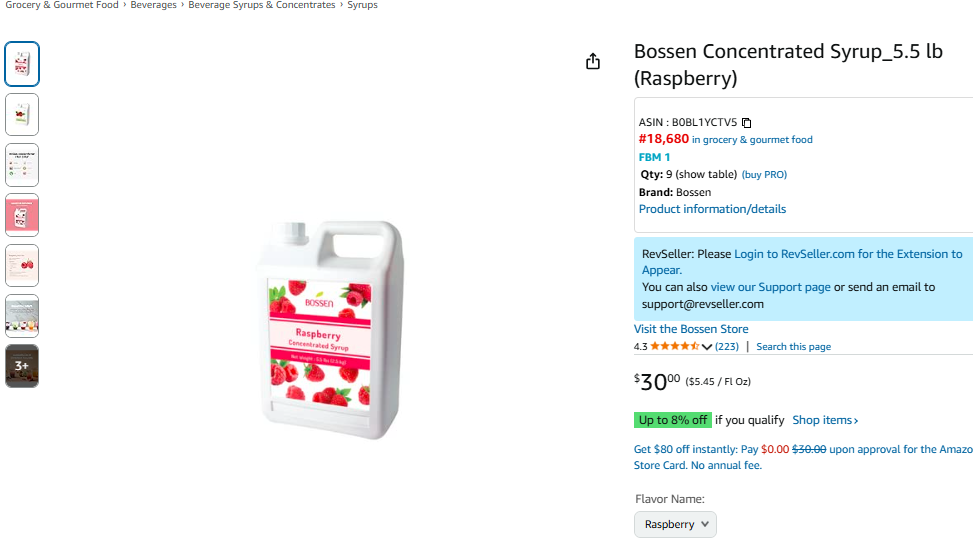973x542 pixels.
Task: Show the pink background product thumbnail
Action: point(22,215)
